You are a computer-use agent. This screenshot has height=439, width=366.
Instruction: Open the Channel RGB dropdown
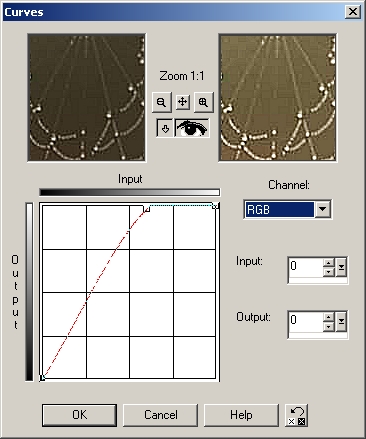click(322, 209)
